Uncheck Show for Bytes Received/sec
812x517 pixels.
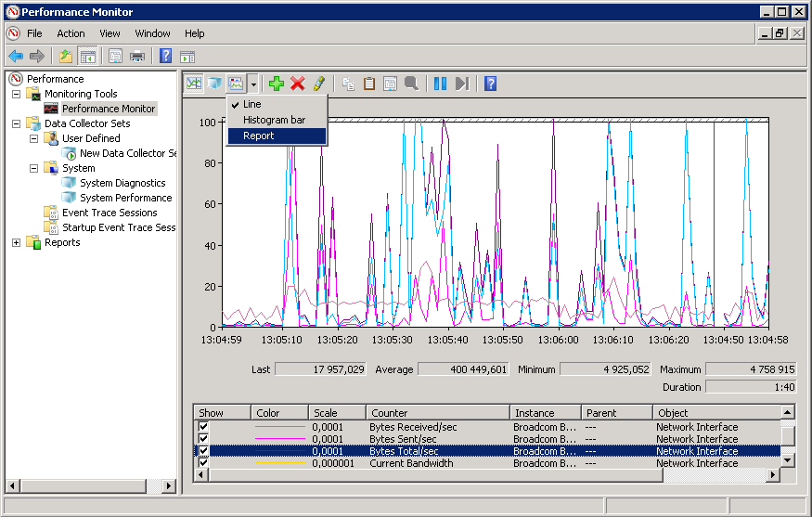[203, 427]
